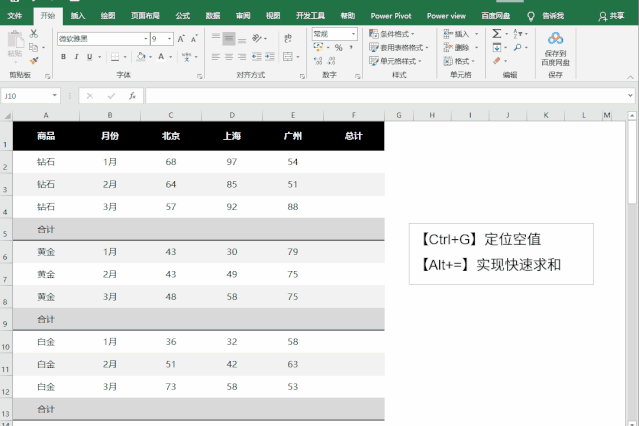This screenshot has width=639, height=426.
Task: Click the Merge cells icon
Action: [288, 57]
